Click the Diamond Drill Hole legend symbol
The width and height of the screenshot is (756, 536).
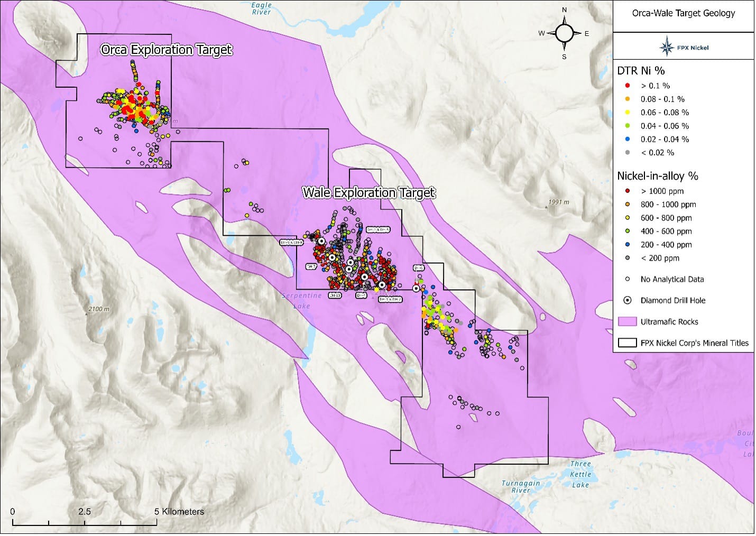pyautogui.click(x=628, y=300)
